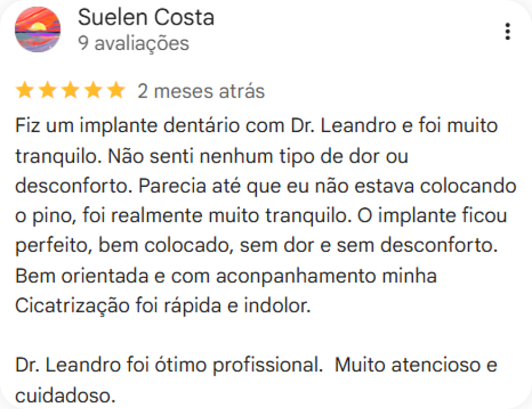This screenshot has width=532, height=409.
Task: Open the three-dot more options menu
Action: pos(507,32)
